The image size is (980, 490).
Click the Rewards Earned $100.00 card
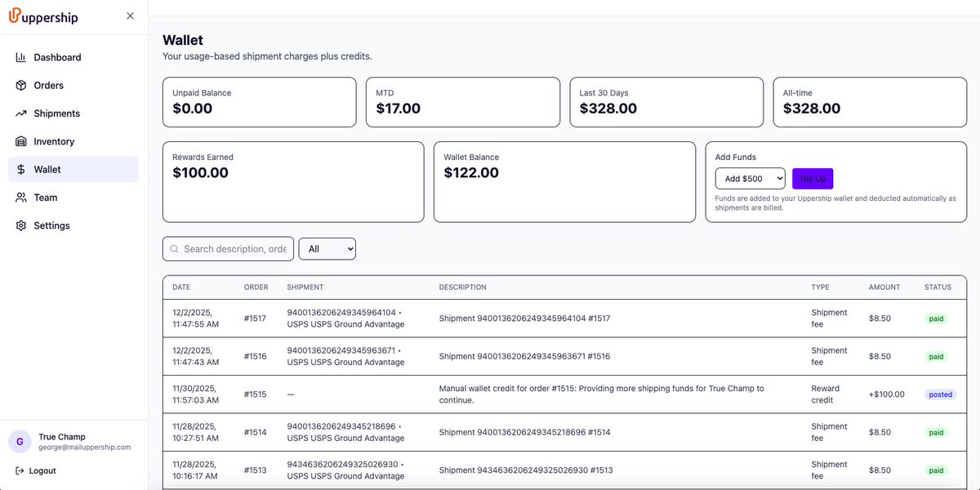click(x=293, y=182)
